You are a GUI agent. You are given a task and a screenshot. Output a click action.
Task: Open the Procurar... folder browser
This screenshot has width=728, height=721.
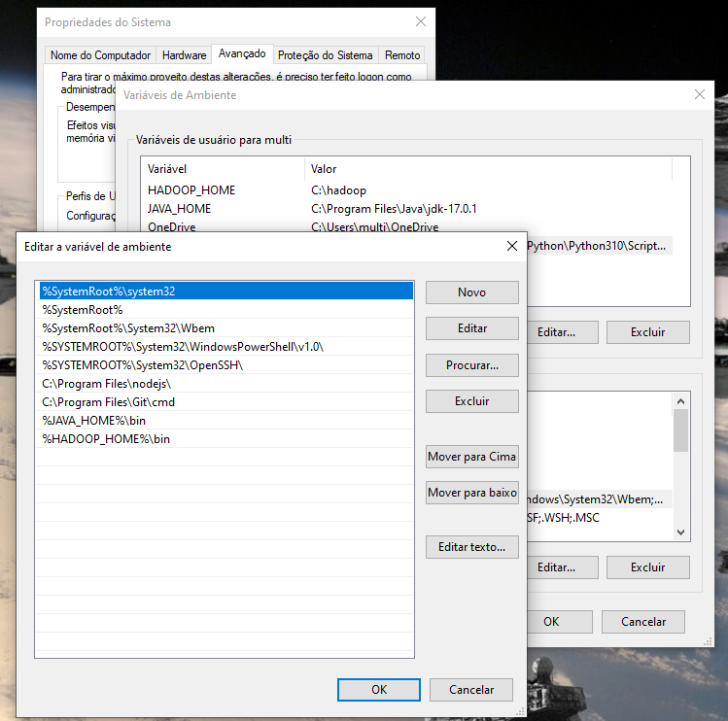pyautogui.click(x=471, y=365)
